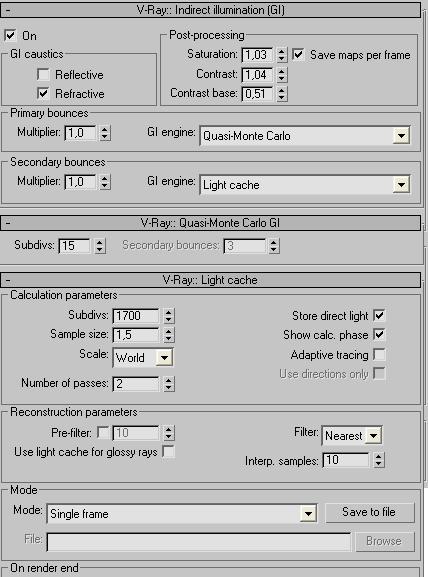Enable Adaptive tracing checkbox
This screenshot has height=577, width=428.
click(x=379, y=355)
